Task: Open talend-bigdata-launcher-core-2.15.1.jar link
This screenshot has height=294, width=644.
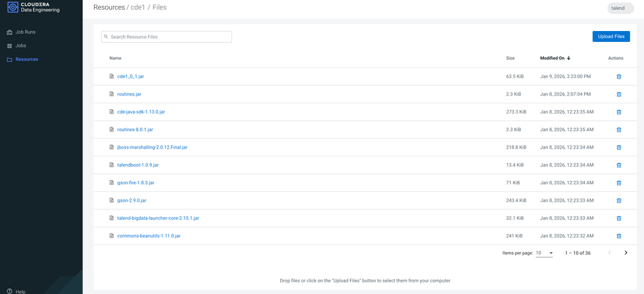Action: (x=158, y=218)
